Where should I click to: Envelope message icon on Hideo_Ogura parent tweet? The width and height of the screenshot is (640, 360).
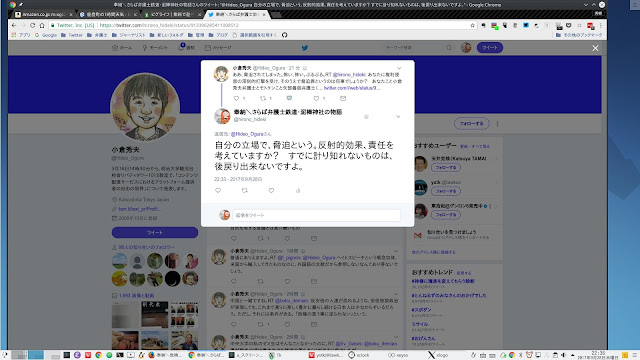coord(343,98)
